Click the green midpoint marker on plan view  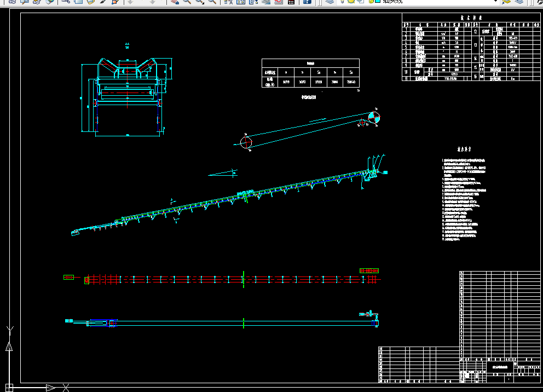[244, 279]
